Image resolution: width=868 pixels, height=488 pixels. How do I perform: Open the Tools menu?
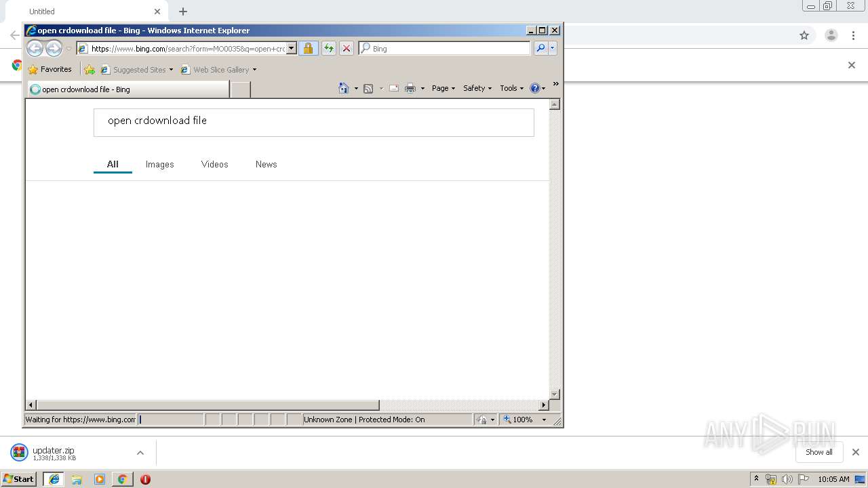[x=512, y=88]
